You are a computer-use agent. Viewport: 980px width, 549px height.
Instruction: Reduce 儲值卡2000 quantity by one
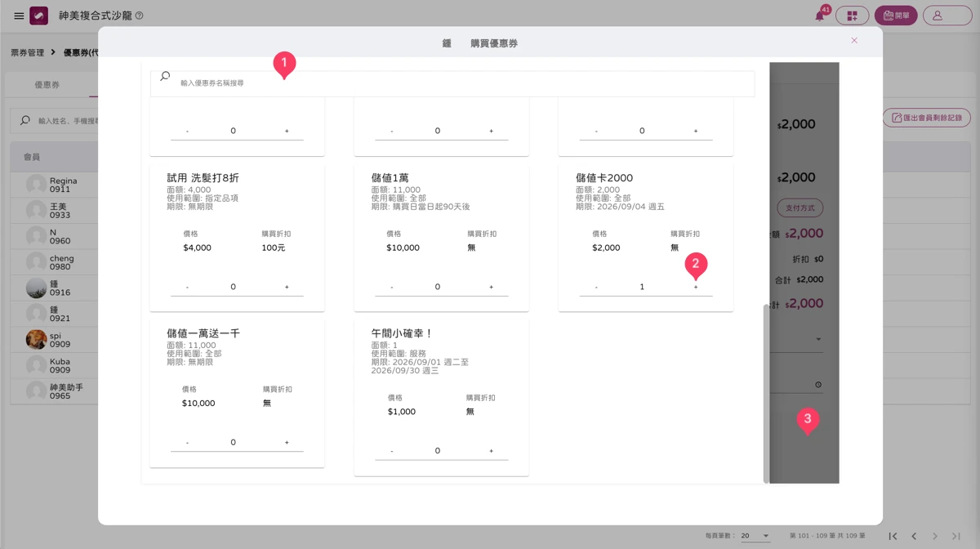(596, 287)
